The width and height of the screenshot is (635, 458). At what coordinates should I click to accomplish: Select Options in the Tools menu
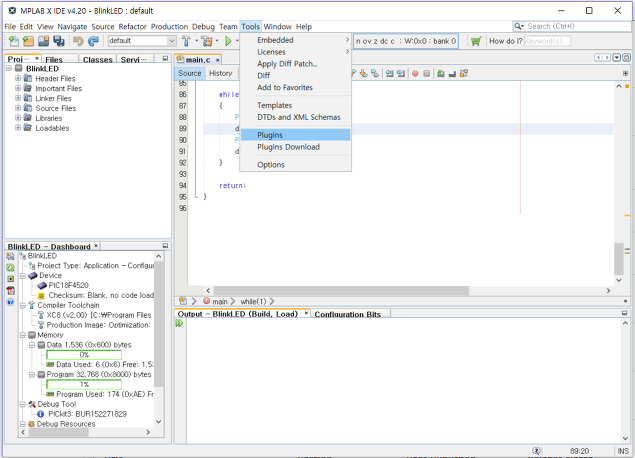pyautogui.click(x=295, y=165)
